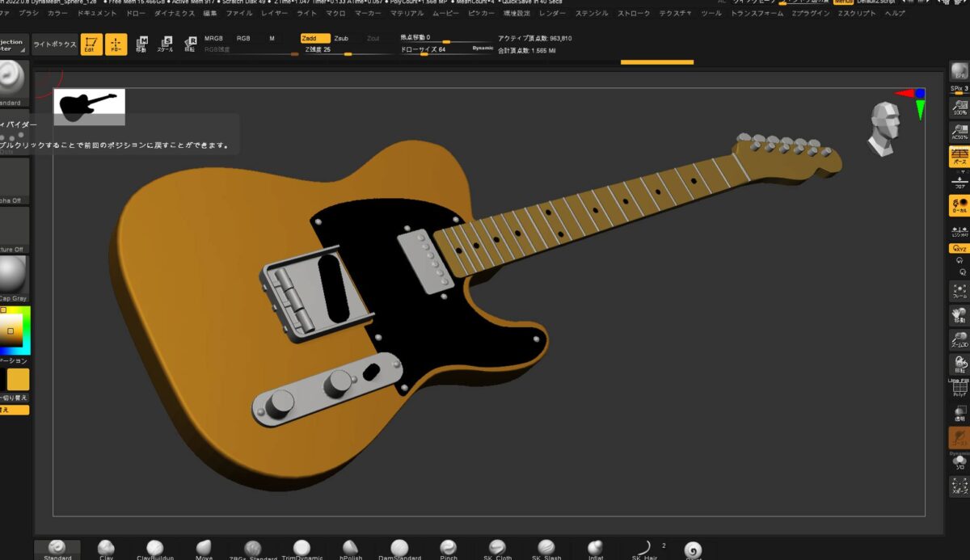Set view to 100% actual size
The height and width of the screenshot is (560, 970).
coord(959,107)
